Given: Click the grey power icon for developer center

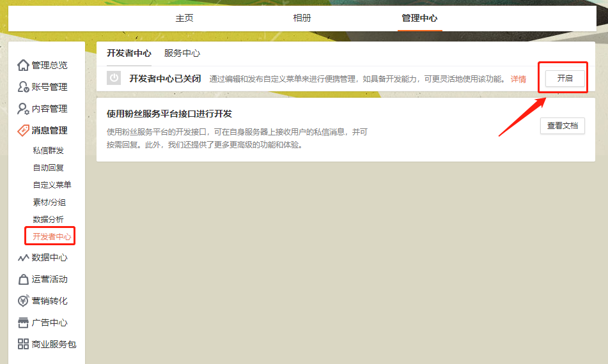Looking at the screenshot, I should [x=114, y=78].
